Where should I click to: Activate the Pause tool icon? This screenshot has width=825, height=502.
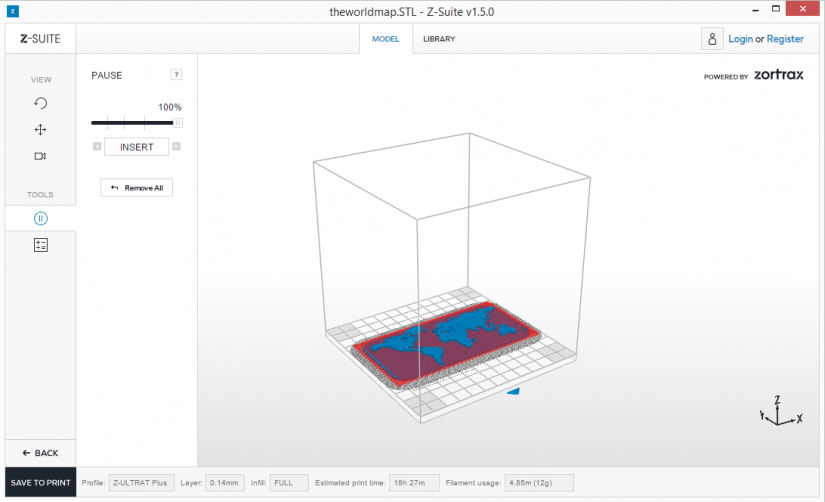41,218
